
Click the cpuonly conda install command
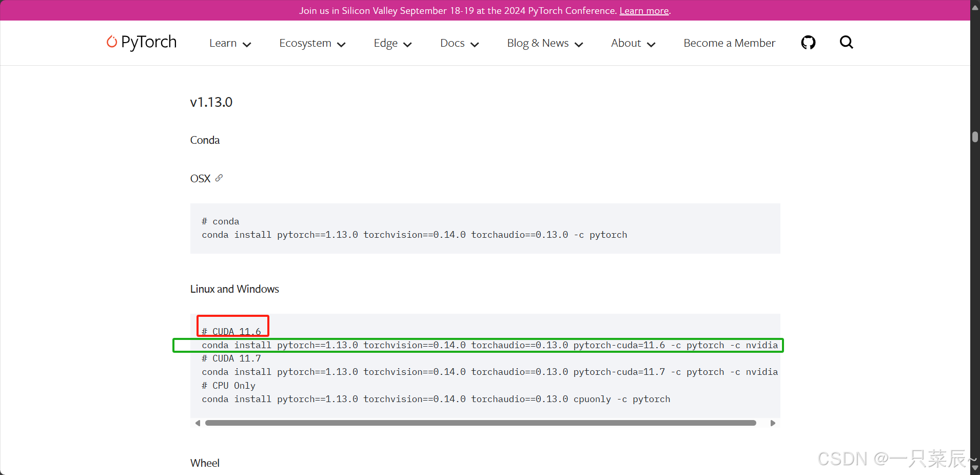(x=436, y=399)
